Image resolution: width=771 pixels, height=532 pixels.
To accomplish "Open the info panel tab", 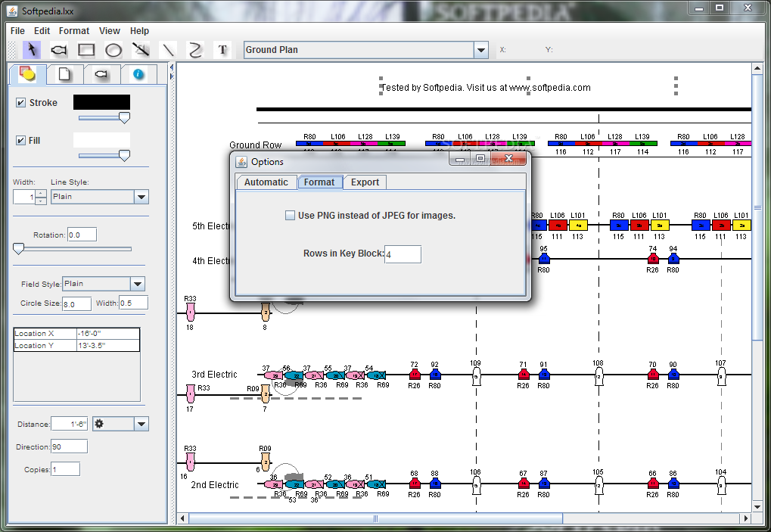I will [x=138, y=74].
